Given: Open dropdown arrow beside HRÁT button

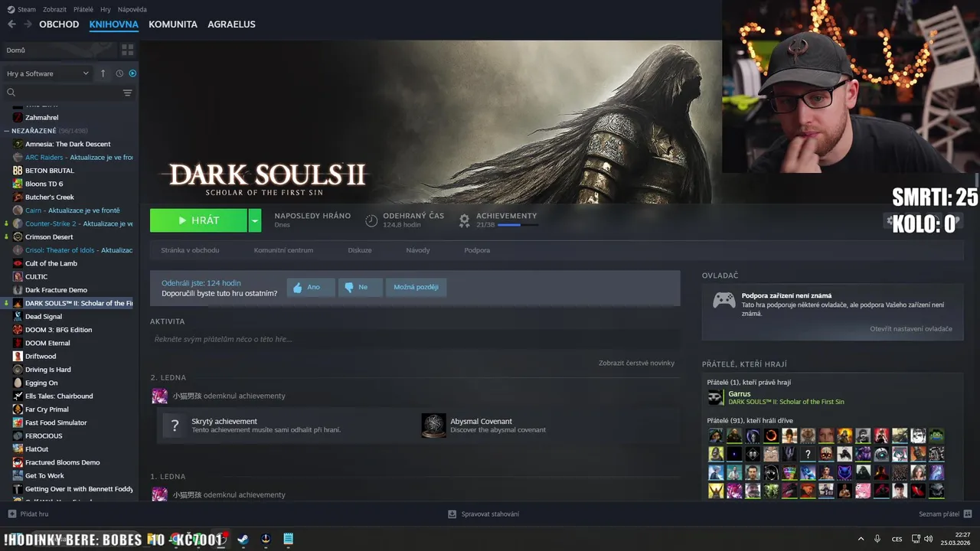Looking at the screenshot, I should pyautogui.click(x=255, y=220).
